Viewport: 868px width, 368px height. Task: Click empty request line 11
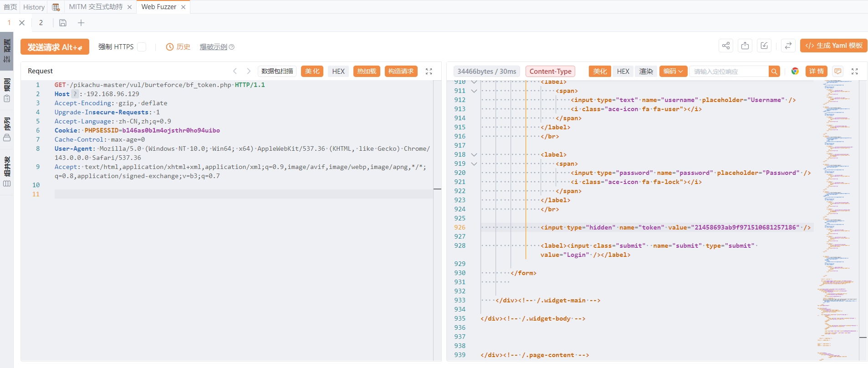[x=244, y=194]
